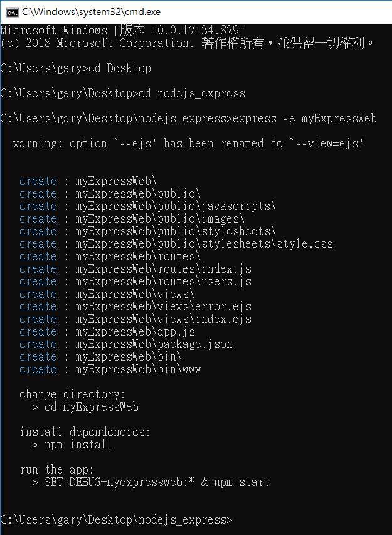Click the C:\Windows\system32\cmd.exe title text
392x535 pixels.
tap(91, 12)
